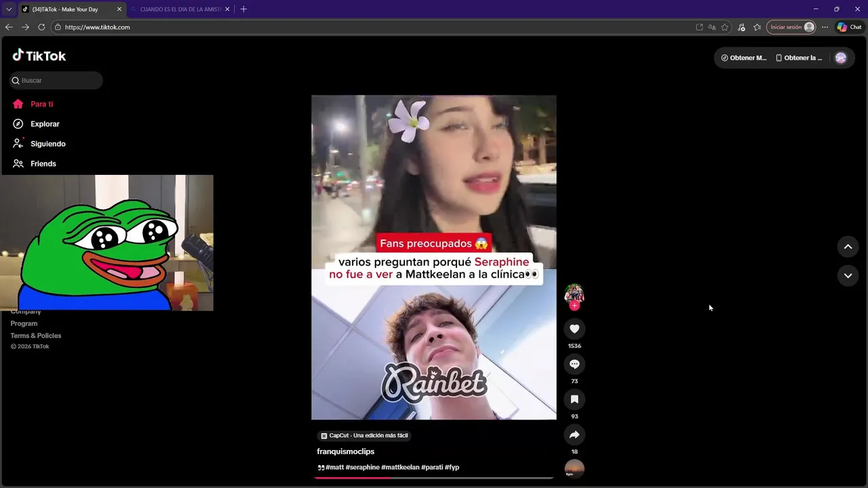Click the magnifier icon in Buscar
Image resolution: width=868 pixels, height=488 pixels.
16,81
